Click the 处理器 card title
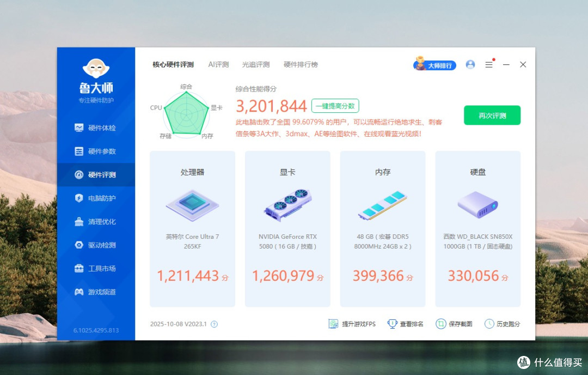The image size is (588, 375). point(192,172)
